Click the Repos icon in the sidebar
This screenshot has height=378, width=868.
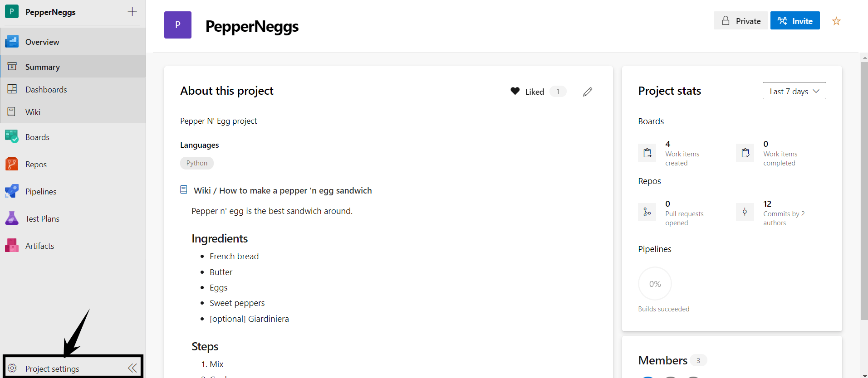tap(12, 164)
